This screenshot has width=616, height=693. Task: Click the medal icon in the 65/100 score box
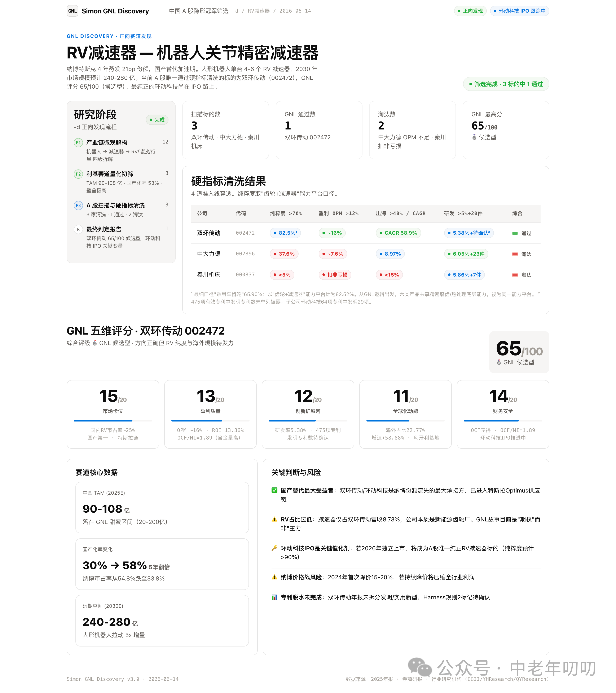pos(499,362)
